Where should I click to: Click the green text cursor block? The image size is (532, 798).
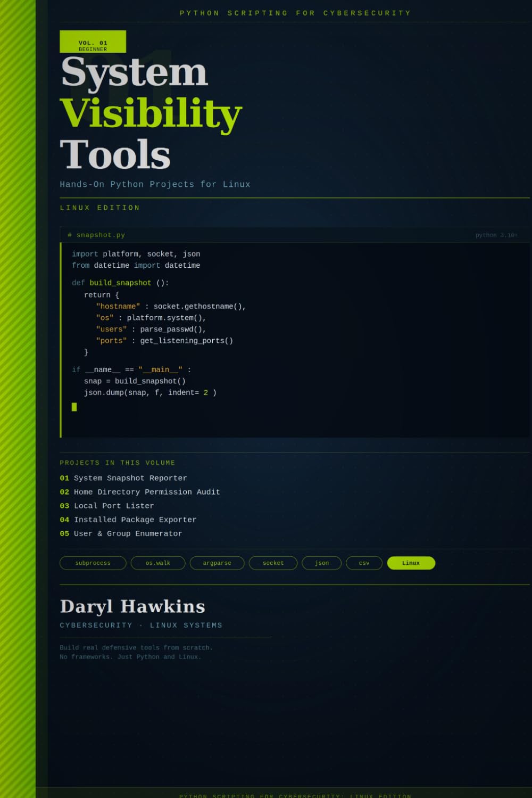point(74,407)
